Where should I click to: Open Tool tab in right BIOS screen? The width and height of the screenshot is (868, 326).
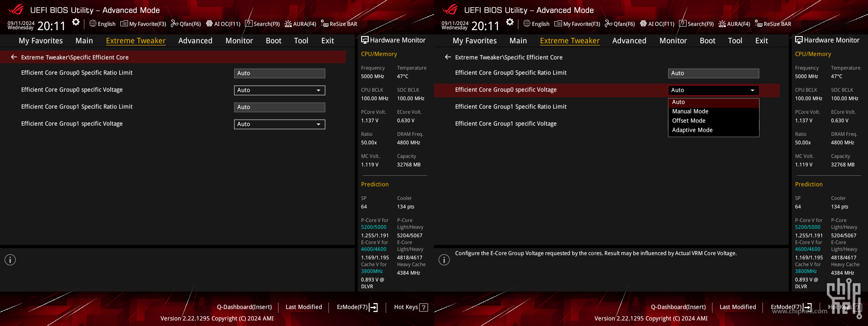coord(735,41)
